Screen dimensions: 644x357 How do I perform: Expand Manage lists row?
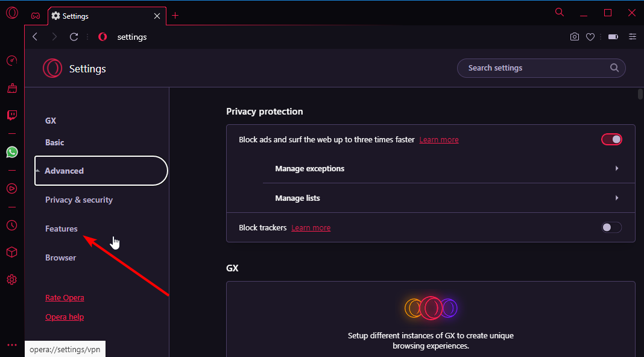(x=449, y=198)
